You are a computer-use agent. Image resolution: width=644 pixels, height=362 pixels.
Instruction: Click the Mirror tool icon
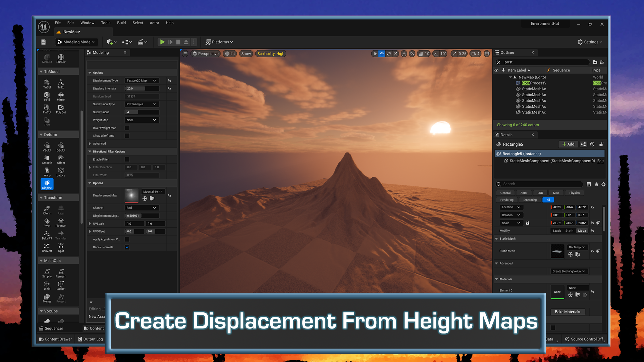tap(61, 97)
